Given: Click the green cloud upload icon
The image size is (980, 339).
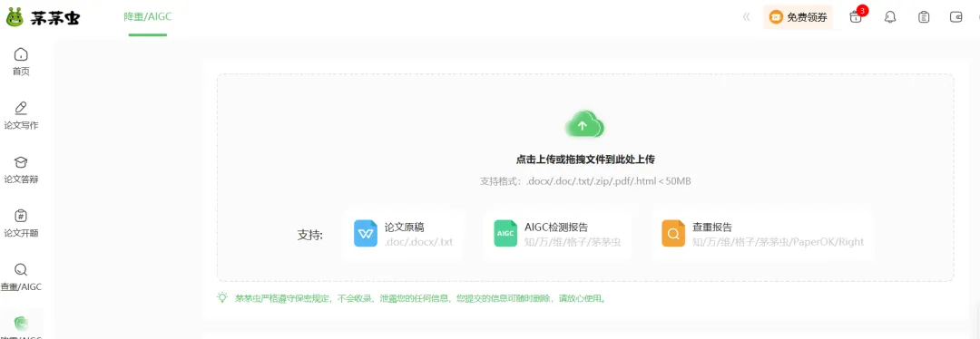Looking at the screenshot, I should pyautogui.click(x=584, y=125).
